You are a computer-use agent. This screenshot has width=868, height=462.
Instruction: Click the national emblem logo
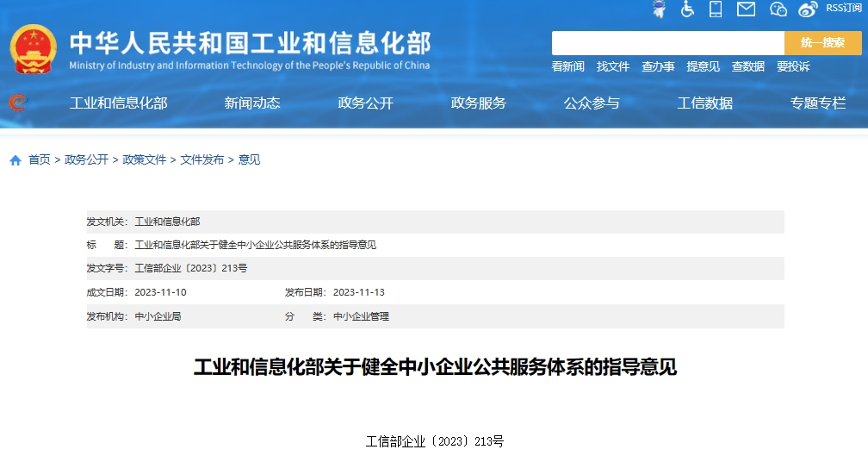[x=34, y=49]
